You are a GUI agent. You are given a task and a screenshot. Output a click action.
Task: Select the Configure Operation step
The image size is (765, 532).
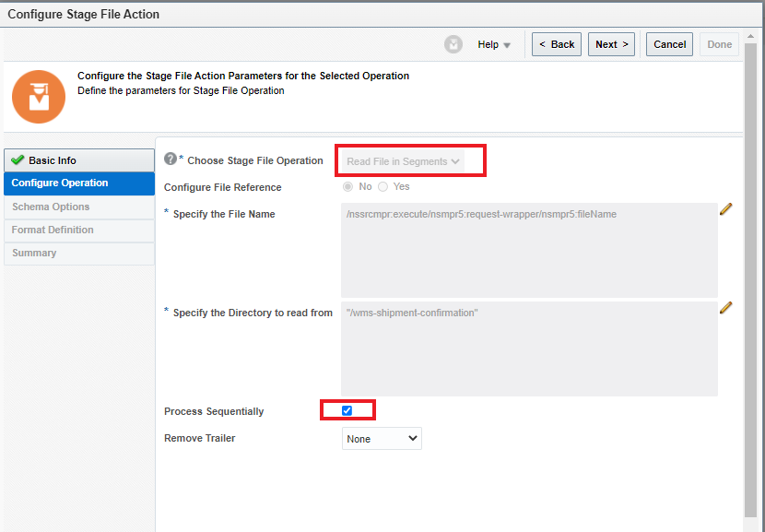tap(79, 183)
